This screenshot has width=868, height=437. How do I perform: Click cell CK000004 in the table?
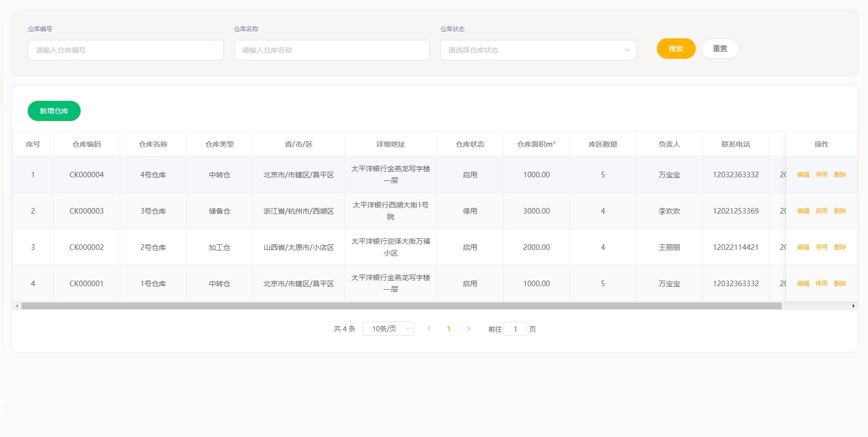(x=86, y=175)
